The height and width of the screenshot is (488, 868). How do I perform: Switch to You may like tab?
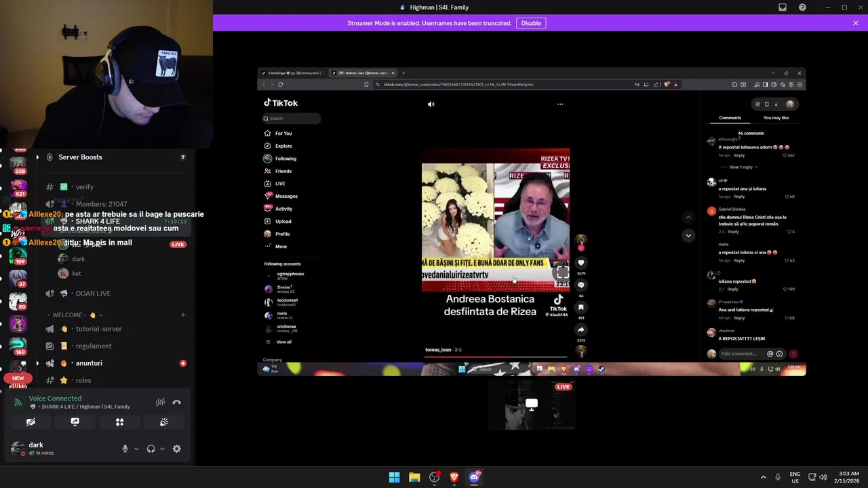coord(776,118)
